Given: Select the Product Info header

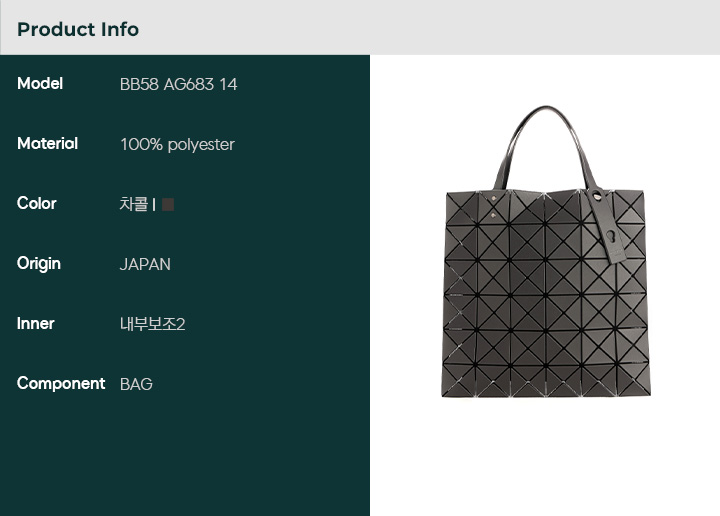Looking at the screenshot, I should pyautogui.click(x=78, y=29).
